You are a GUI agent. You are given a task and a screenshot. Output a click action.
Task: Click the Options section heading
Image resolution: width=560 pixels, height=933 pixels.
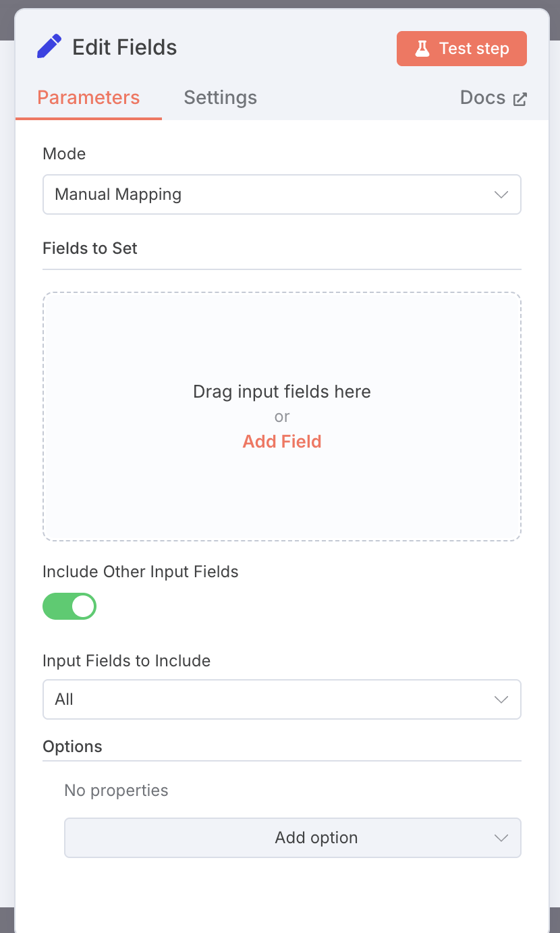72,747
